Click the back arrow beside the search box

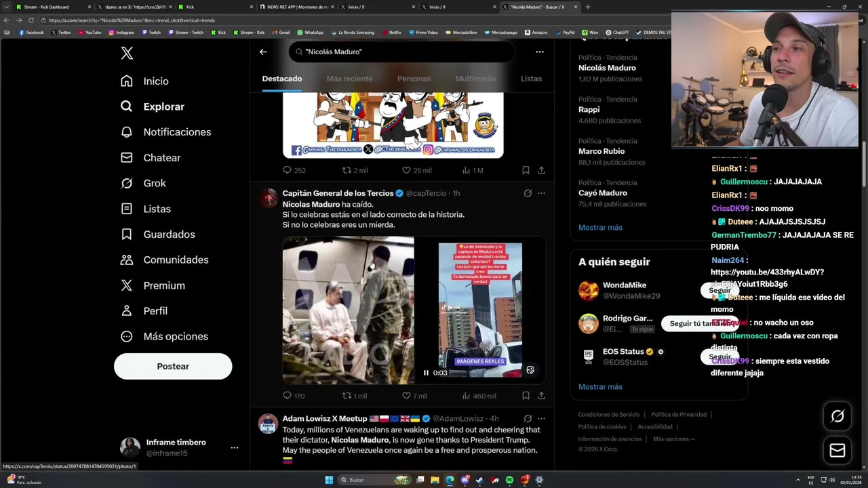(x=263, y=52)
